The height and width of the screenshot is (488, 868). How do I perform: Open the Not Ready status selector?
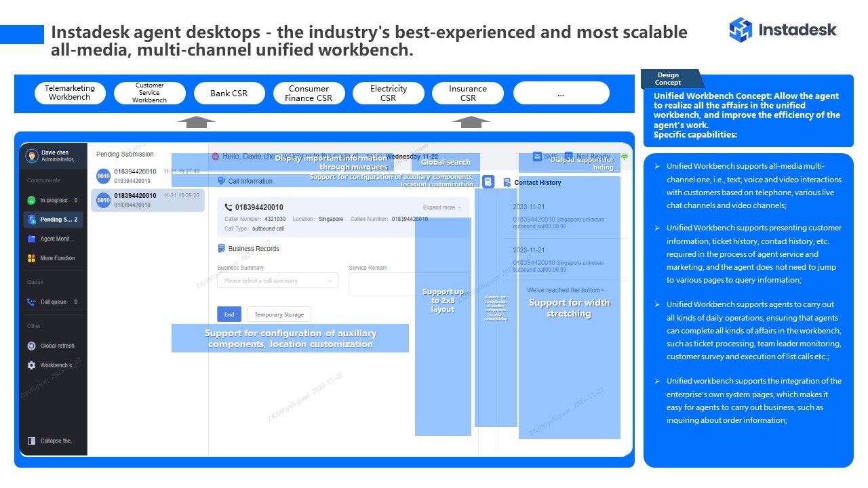(587, 157)
